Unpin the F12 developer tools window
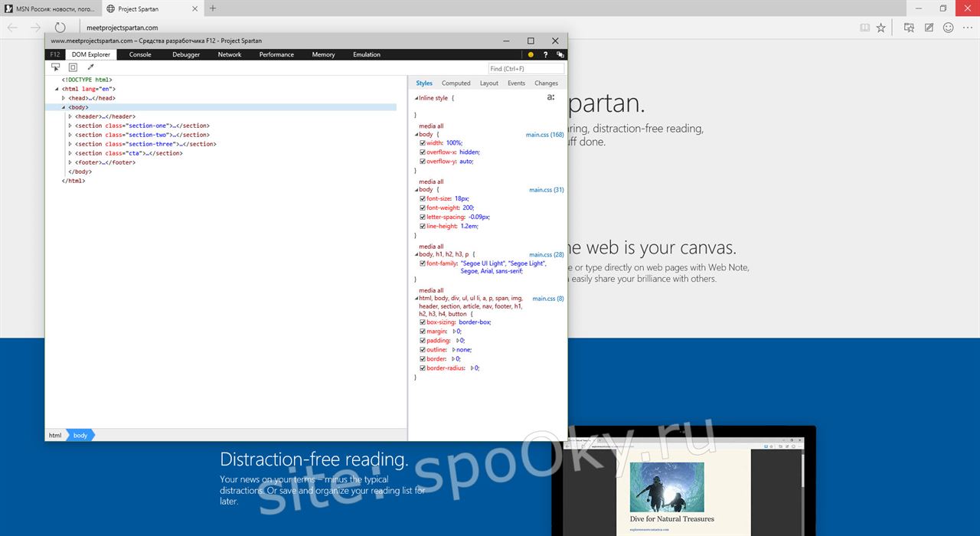Screen dimensions: 980x536 (560, 54)
